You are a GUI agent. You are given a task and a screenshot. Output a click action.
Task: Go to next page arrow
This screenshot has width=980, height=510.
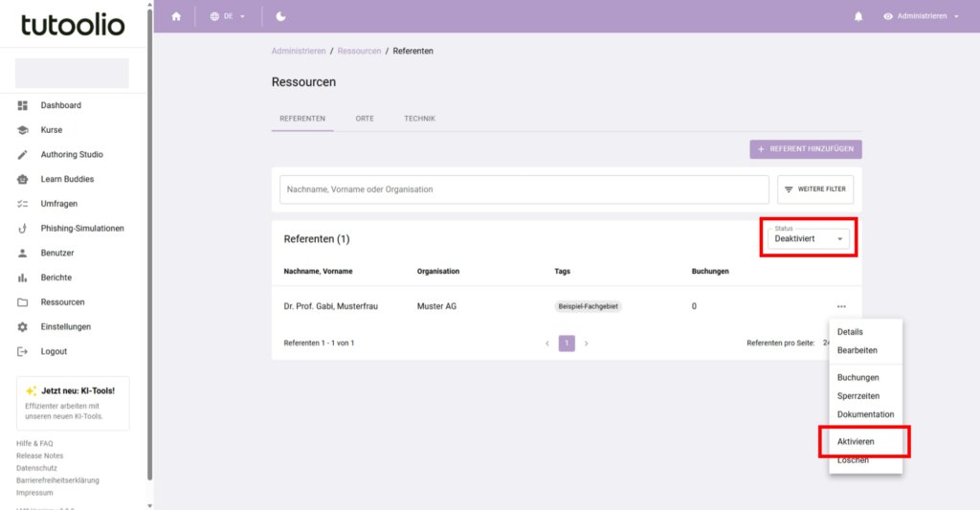pos(587,344)
